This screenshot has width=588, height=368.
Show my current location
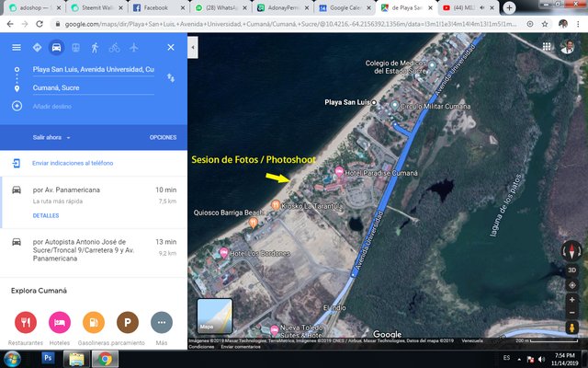[571, 285]
